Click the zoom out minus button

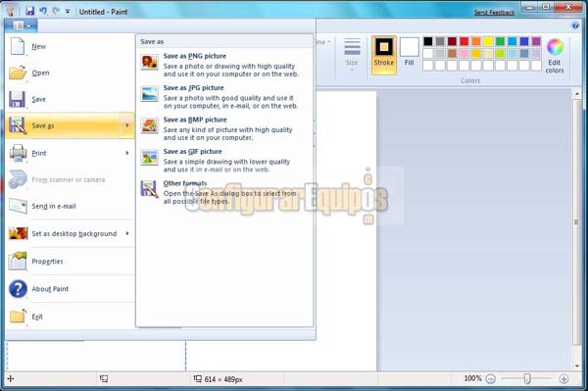[x=491, y=379]
